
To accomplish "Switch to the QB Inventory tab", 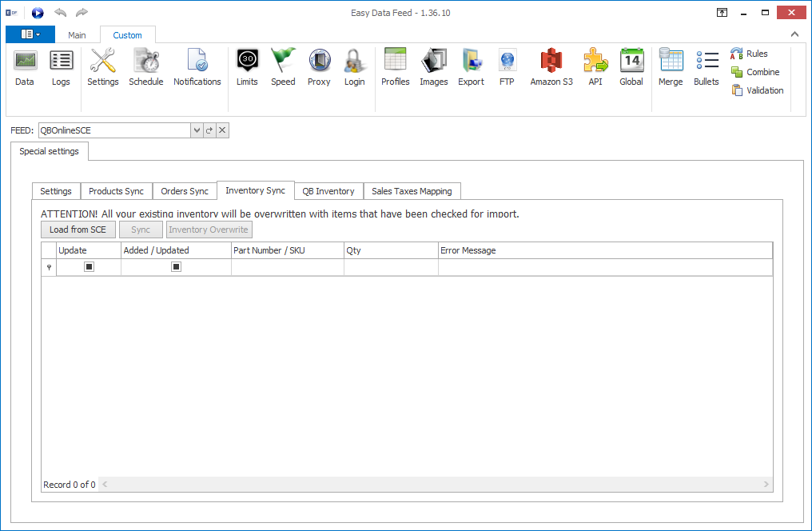I will [x=328, y=191].
